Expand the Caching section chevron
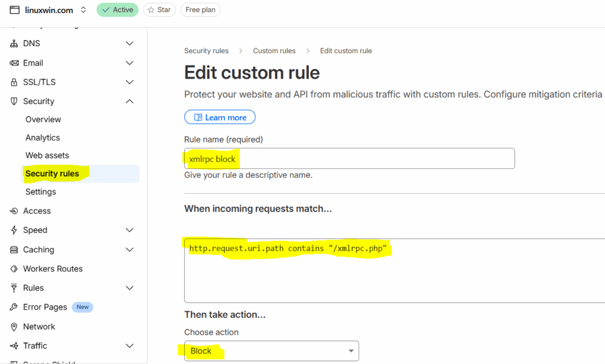 click(129, 250)
